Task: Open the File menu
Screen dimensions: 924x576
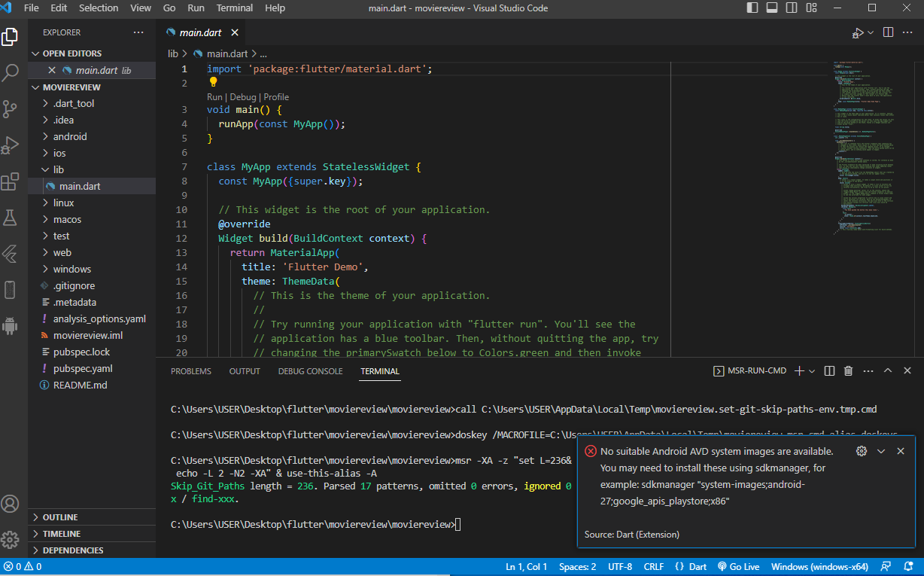Action: point(32,8)
